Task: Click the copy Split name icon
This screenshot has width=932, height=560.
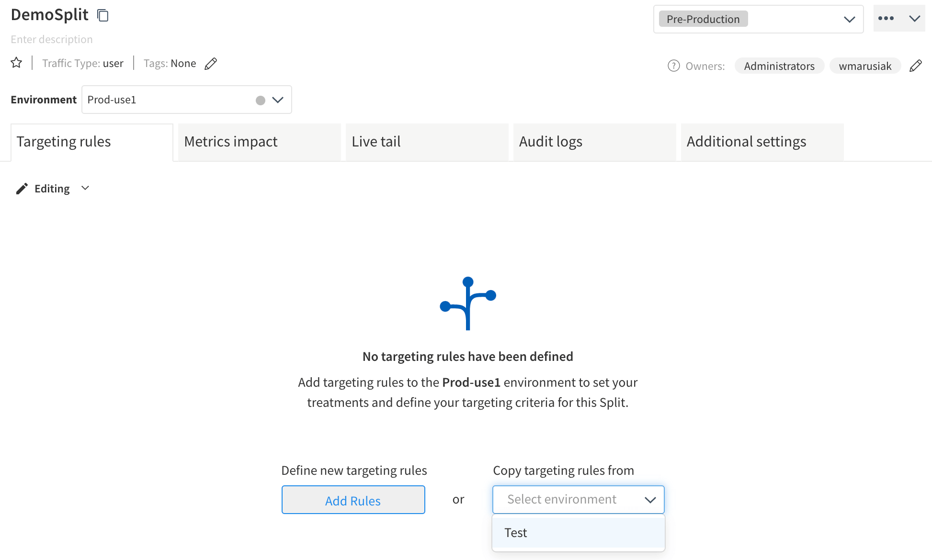Action: pos(103,16)
